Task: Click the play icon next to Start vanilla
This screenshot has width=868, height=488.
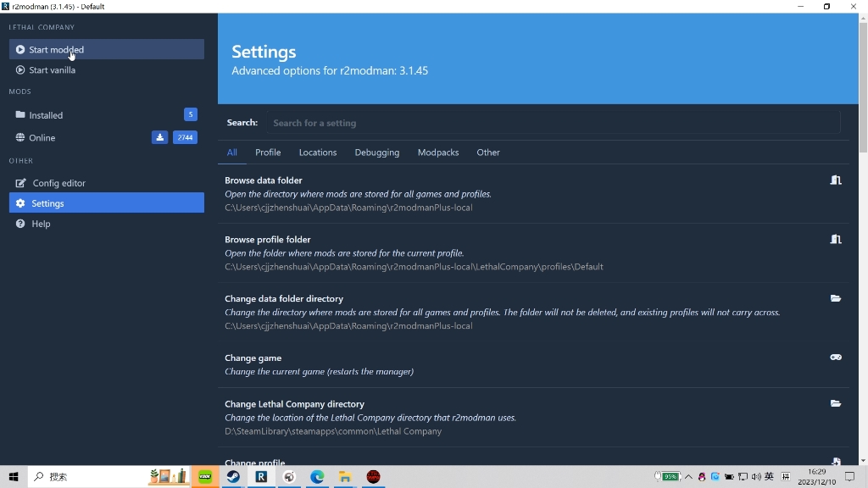Action: coord(20,69)
